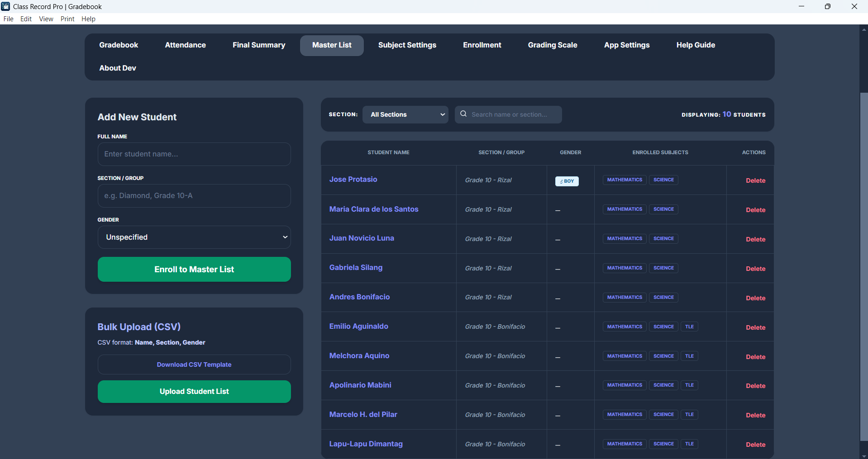This screenshot has width=868, height=459.
Task: Click the search magnifier icon
Action: [x=463, y=114]
